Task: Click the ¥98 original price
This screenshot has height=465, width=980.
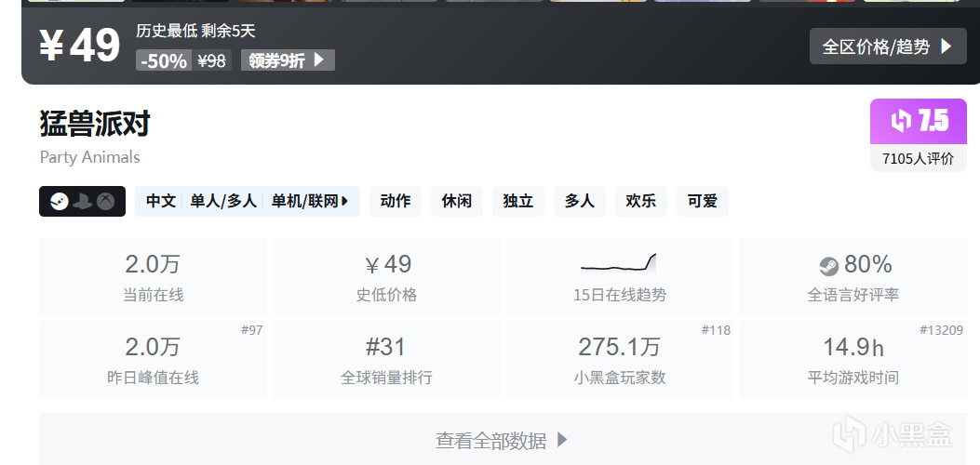Action: (212, 60)
